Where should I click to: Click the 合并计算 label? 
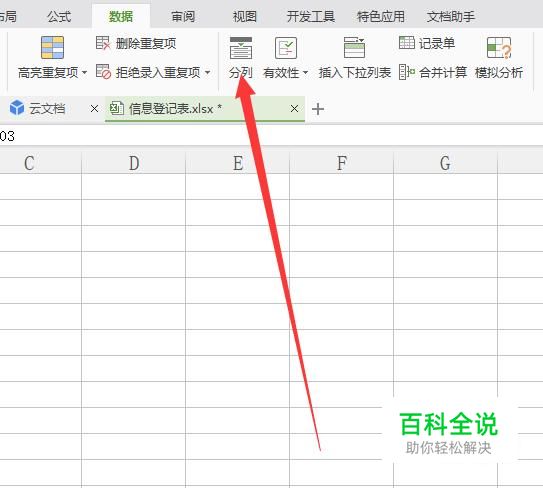(443, 72)
